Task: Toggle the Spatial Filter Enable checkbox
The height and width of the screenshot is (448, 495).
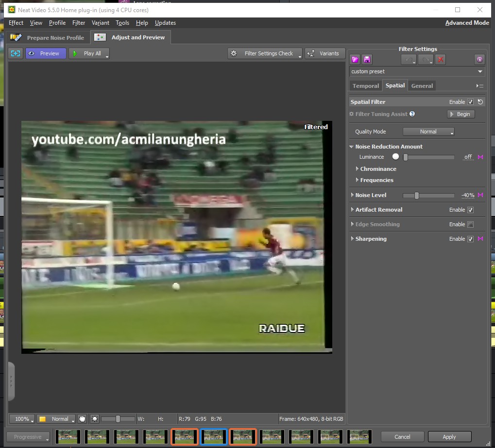Action: click(x=470, y=102)
